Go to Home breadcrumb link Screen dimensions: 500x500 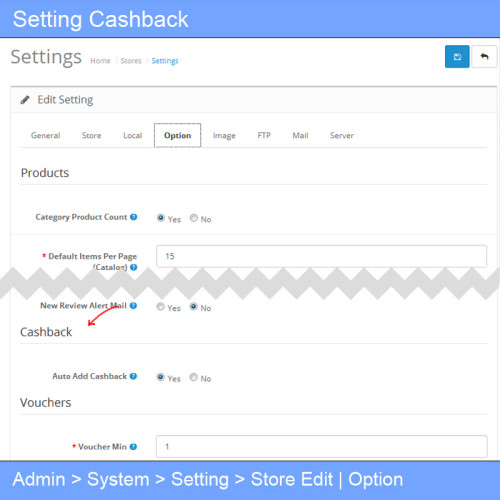100,61
